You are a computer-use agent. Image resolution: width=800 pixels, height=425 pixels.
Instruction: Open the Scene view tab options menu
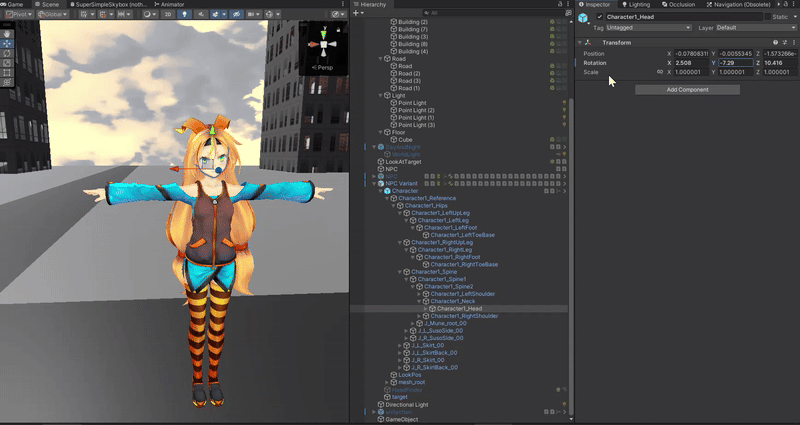click(x=343, y=4)
